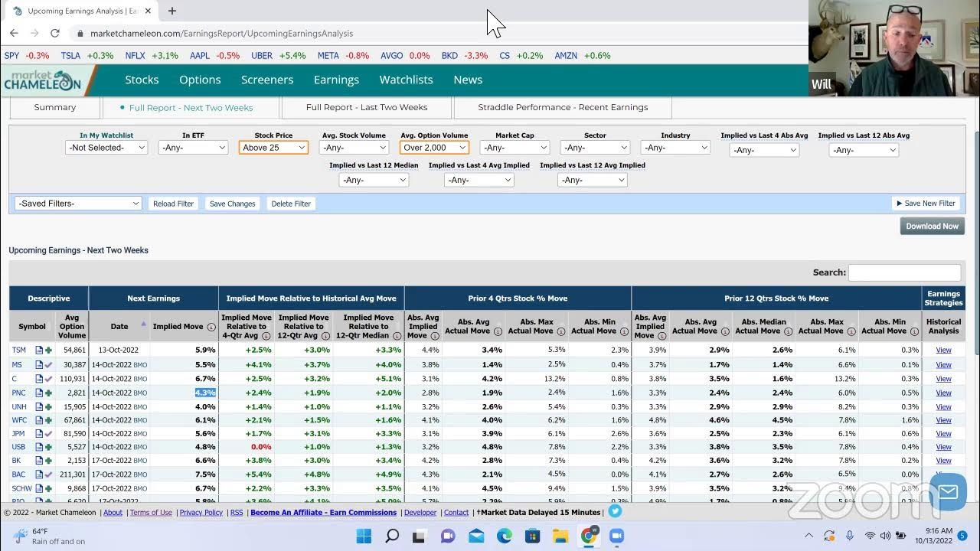The width and height of the screenshot is (980, 551).
Task: Open the Stock Price dropdown
Action: coord(273,148)
